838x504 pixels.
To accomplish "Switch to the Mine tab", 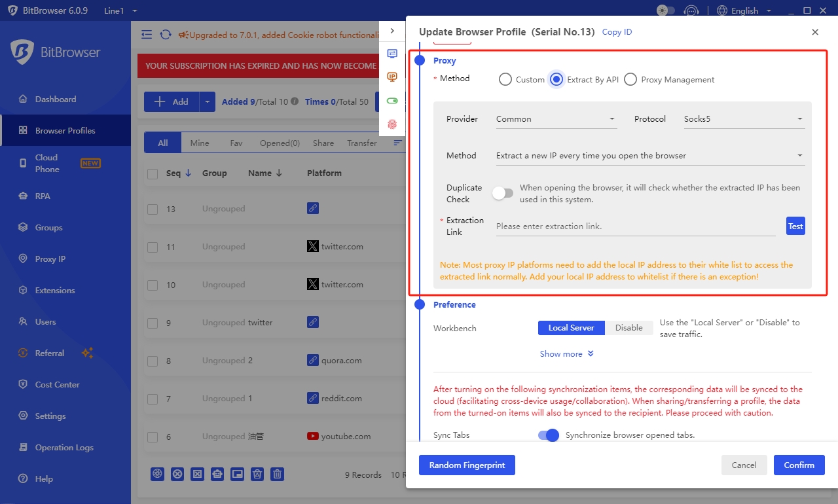I will click(200, 143).
